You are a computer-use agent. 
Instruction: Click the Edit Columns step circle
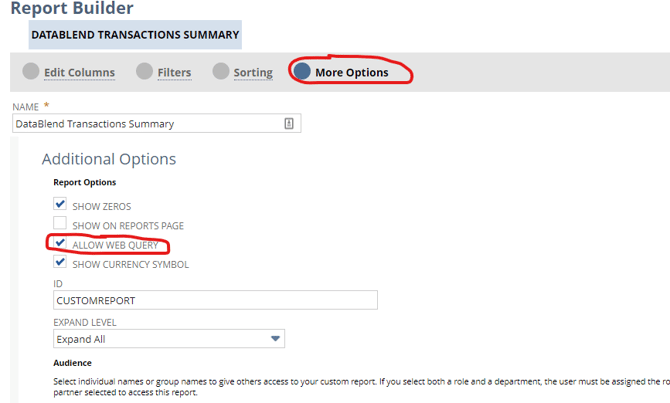click(31, 71)
